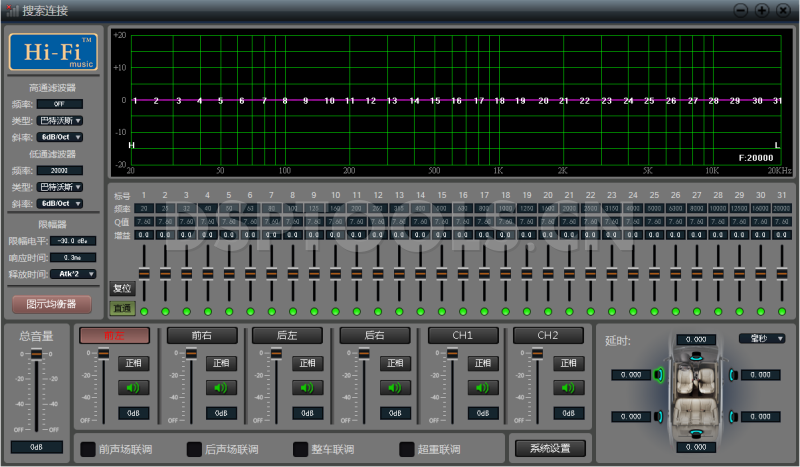Click the low-pass filter 频率 20000 field
The width and height of the screenshot is (800, 467).
click(x=60, y=170)
